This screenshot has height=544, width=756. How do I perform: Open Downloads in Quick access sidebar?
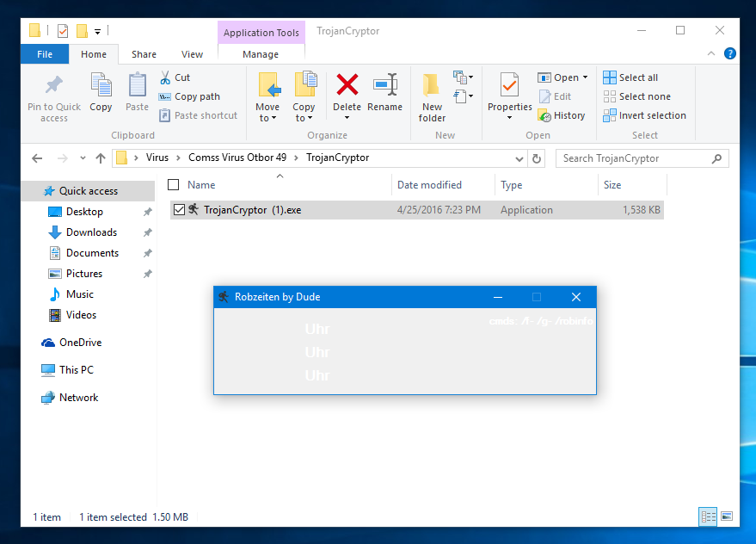pyautogui.click(x=91, y=232)
